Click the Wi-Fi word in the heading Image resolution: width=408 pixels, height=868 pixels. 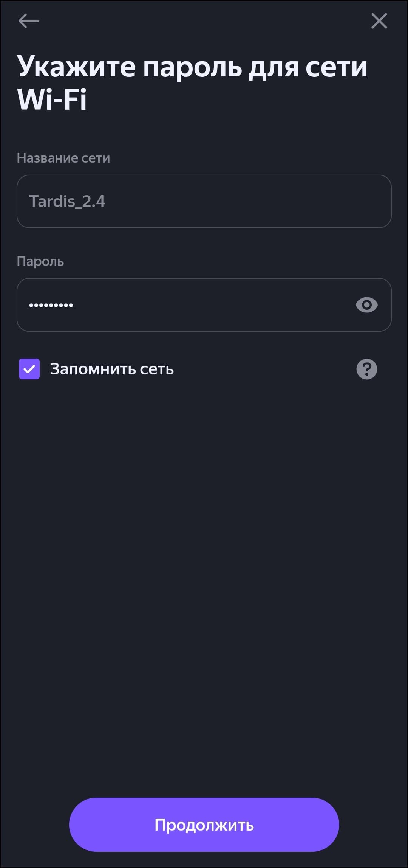(x=52, y=99)
